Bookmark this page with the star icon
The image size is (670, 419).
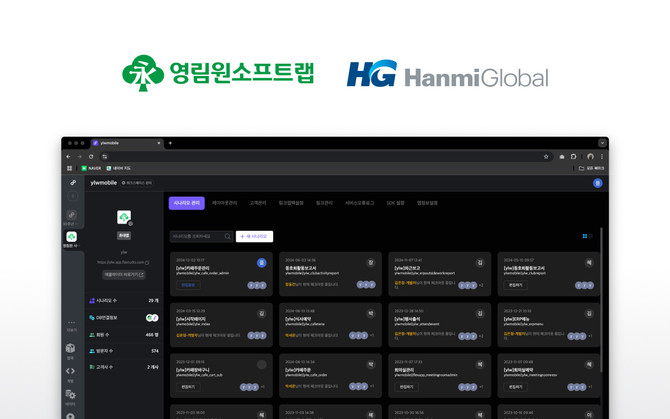546,157
